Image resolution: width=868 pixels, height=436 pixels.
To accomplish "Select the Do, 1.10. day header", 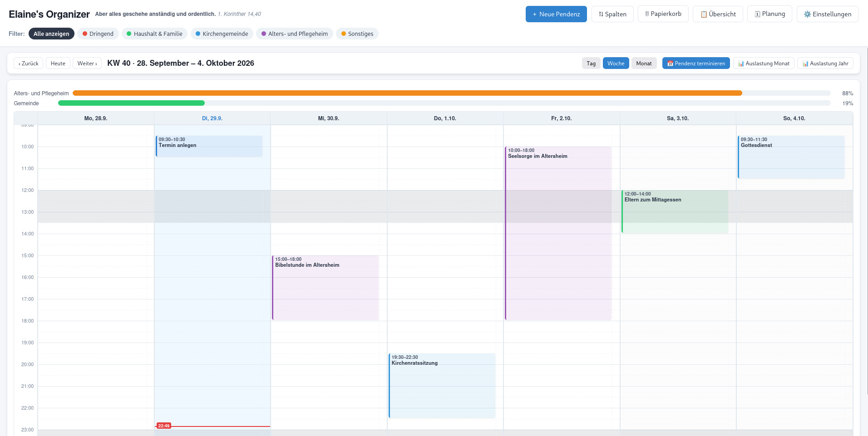I will (x=445, y=118).
